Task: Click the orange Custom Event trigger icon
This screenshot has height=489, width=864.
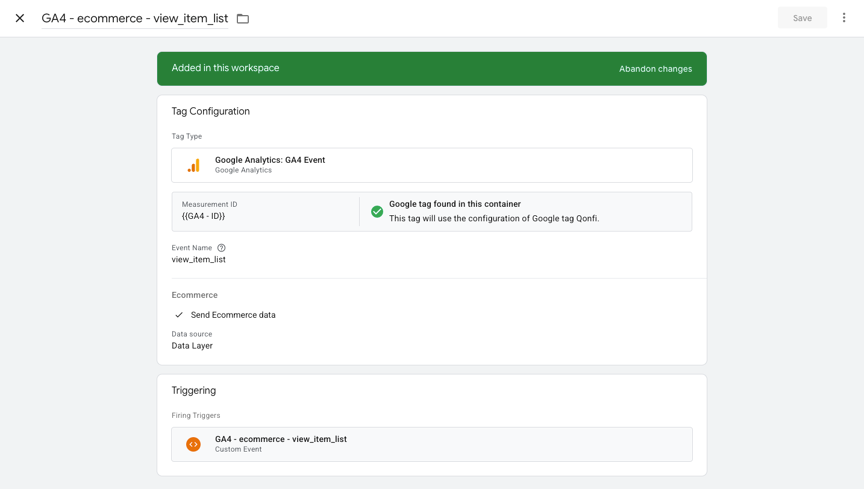Action: pyautogui.click(x=193, y=444)
